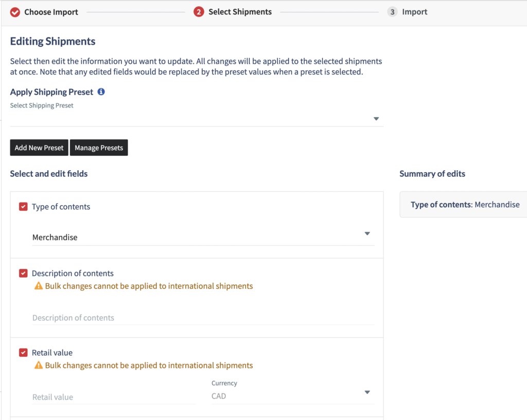The image size is (527, 420).
Task: Click the 'Select then edit the information' instructions paragraph
Action: (x=196, y=66)
